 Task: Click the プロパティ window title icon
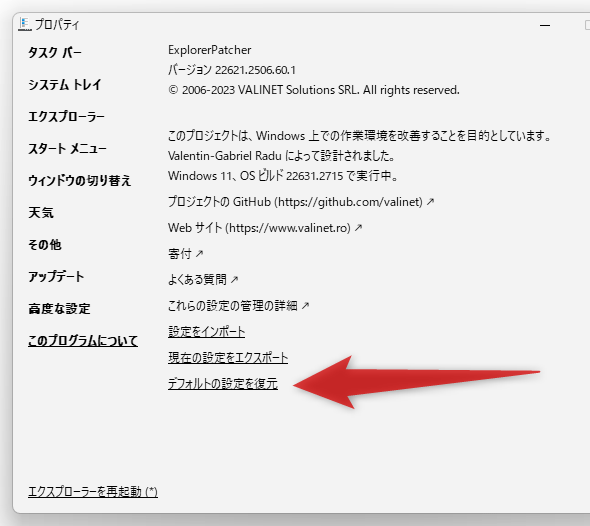pos(24,24)
